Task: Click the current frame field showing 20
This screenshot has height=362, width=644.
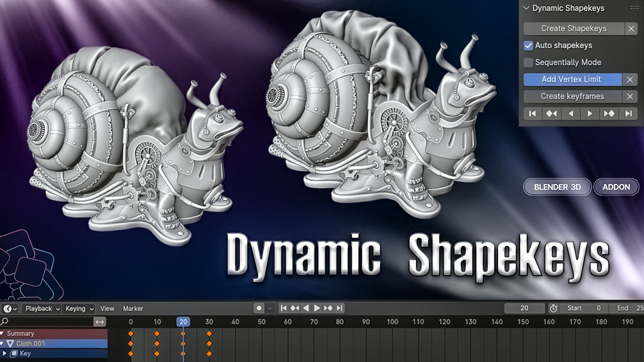Action: [524, 308]
